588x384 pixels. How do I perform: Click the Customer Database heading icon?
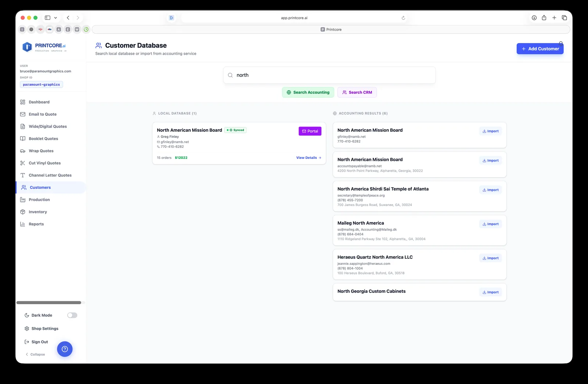98,46
